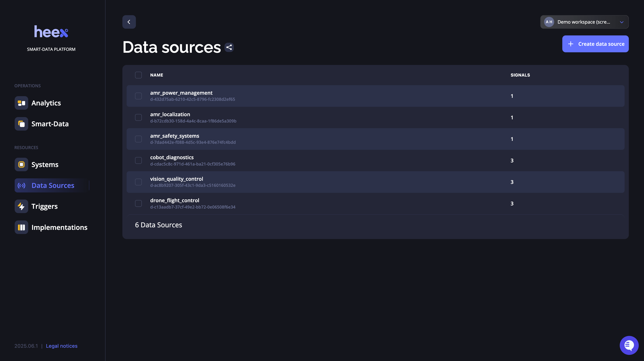The height and width of the screenshot is (361, 644).
Task: Click the Systems chip icon
Action: 21,165
